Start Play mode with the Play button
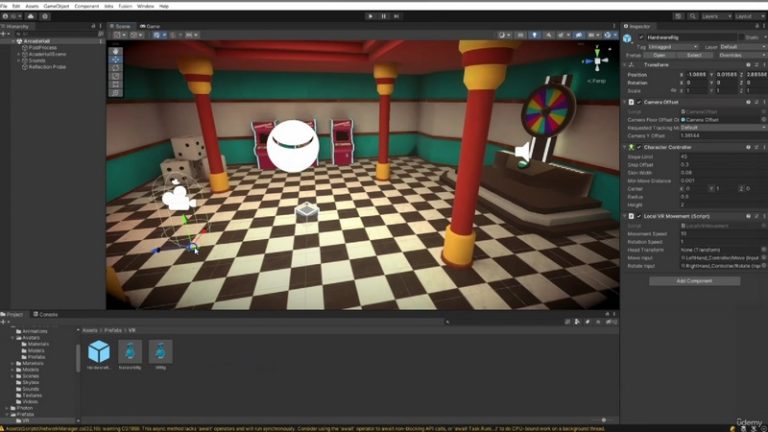Image resolution: width=768 pixels, height=432 pixels. pos(370,16)
